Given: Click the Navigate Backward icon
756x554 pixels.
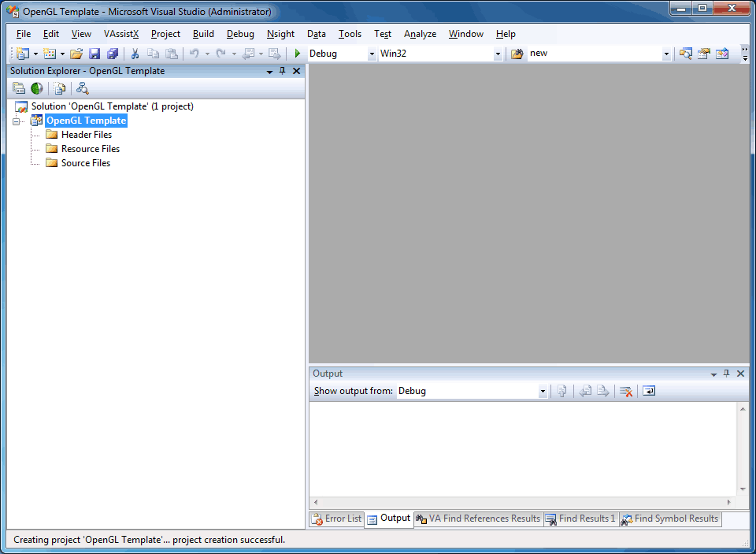Looking at the screenshot, I should (248, 54).
